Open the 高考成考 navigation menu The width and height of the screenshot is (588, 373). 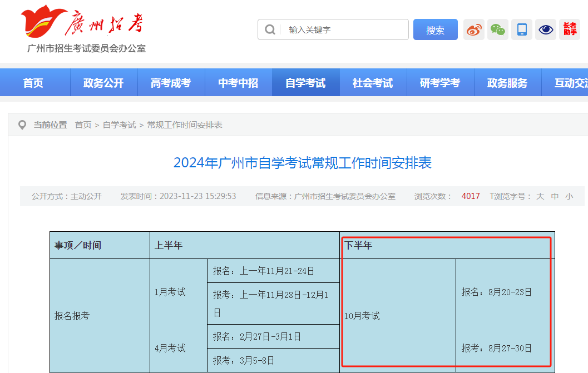pos(171,83)
